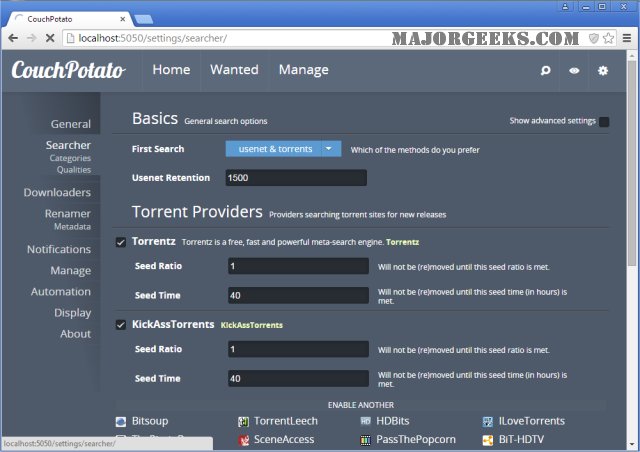Enable the PassThePopcorn provider
Image resolution: width=640 pixels, height=452 pixels.
pyautogui.click(x=416, y=439)
